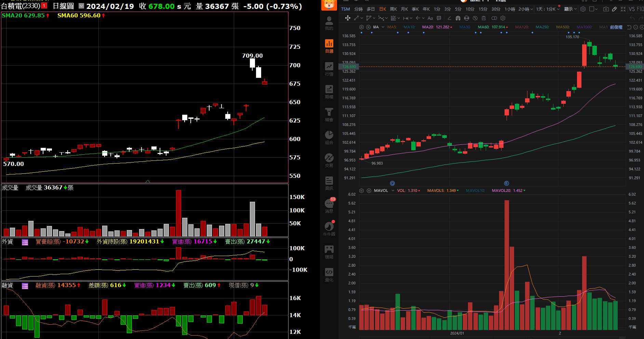The height and width of the screenshot is (339, 644).
Task: Open the 我的 profile icon in sidebar
Action: click(x=329, y=23)
